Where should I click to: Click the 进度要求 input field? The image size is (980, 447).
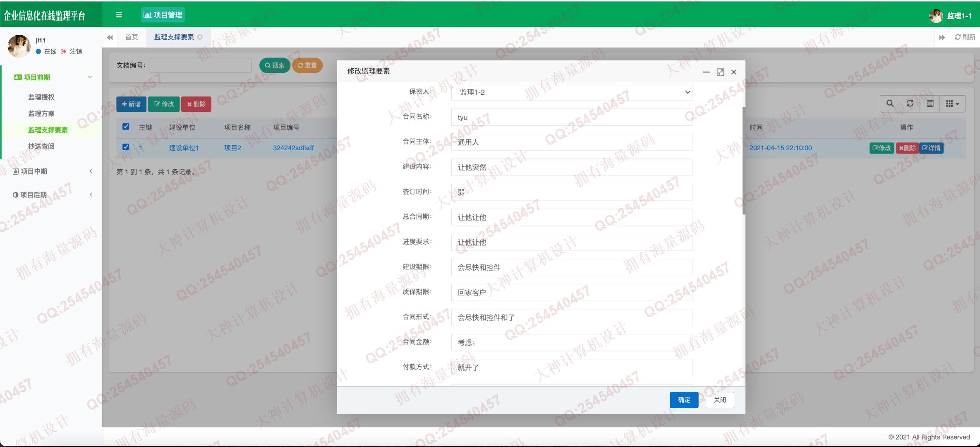[572, 243]
